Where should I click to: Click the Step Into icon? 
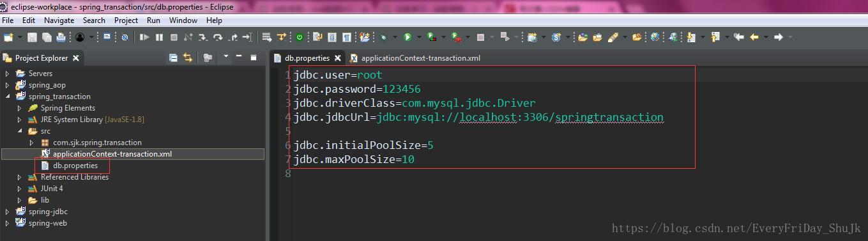point(202,37)
